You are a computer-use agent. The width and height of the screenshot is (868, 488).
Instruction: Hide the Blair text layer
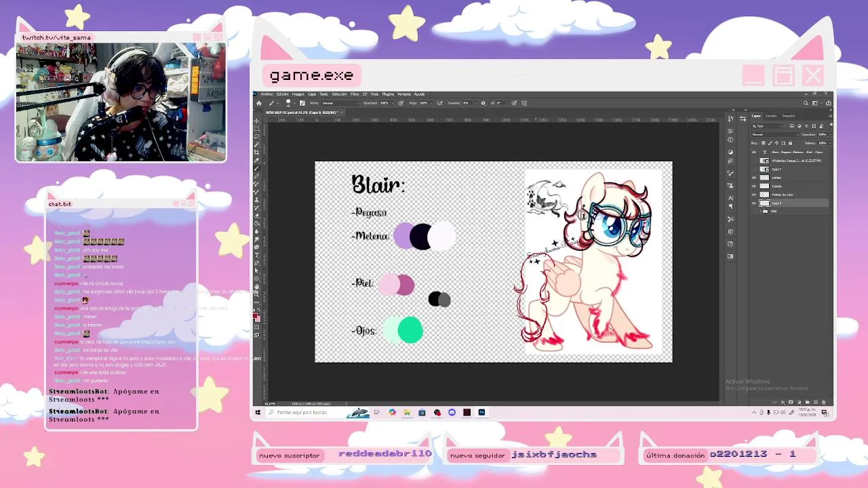(754, 152)
